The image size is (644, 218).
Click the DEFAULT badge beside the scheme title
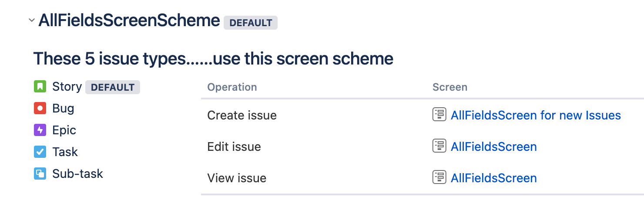click(251, 23)
